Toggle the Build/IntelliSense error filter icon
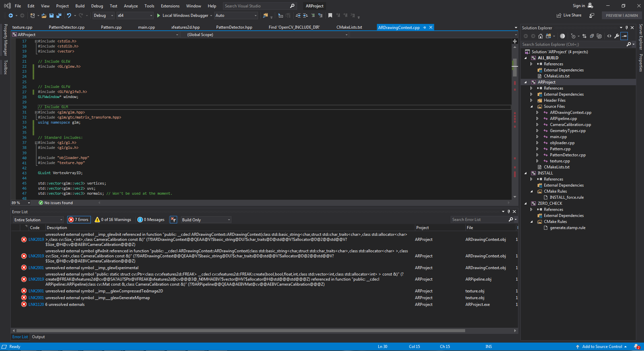The width and height of the screenshot is (644, 351). pyautogui.click(x=173, y=220)
